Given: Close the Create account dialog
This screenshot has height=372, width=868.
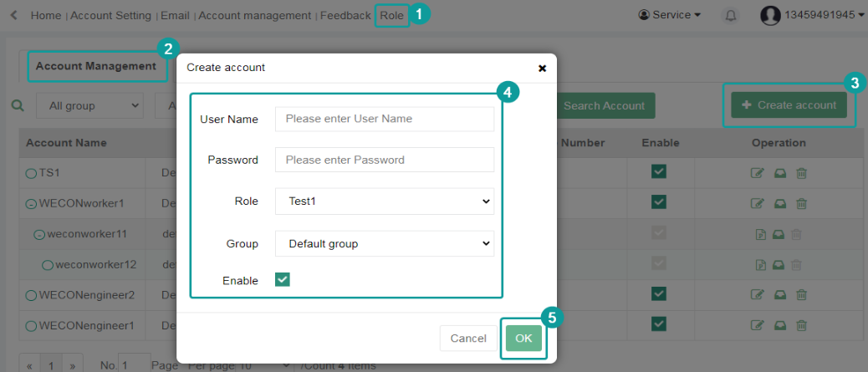Looking at the screenshot, I should point(543,68).
